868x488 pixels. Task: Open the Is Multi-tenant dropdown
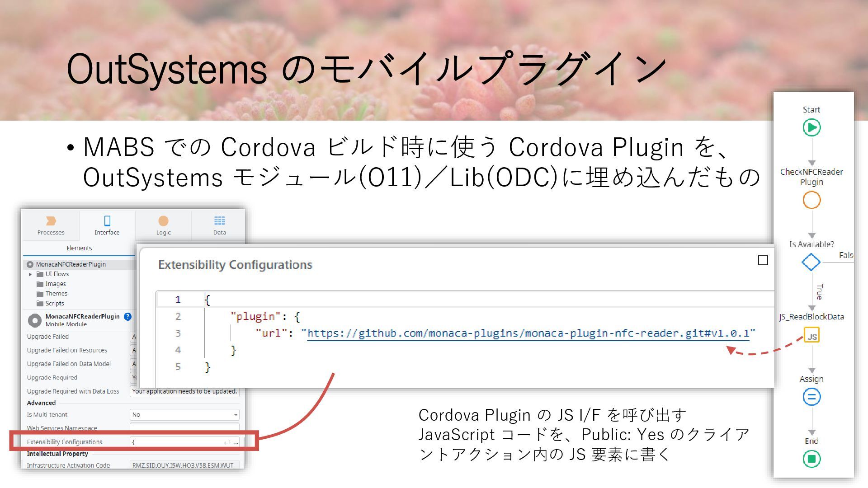(184, 415)
